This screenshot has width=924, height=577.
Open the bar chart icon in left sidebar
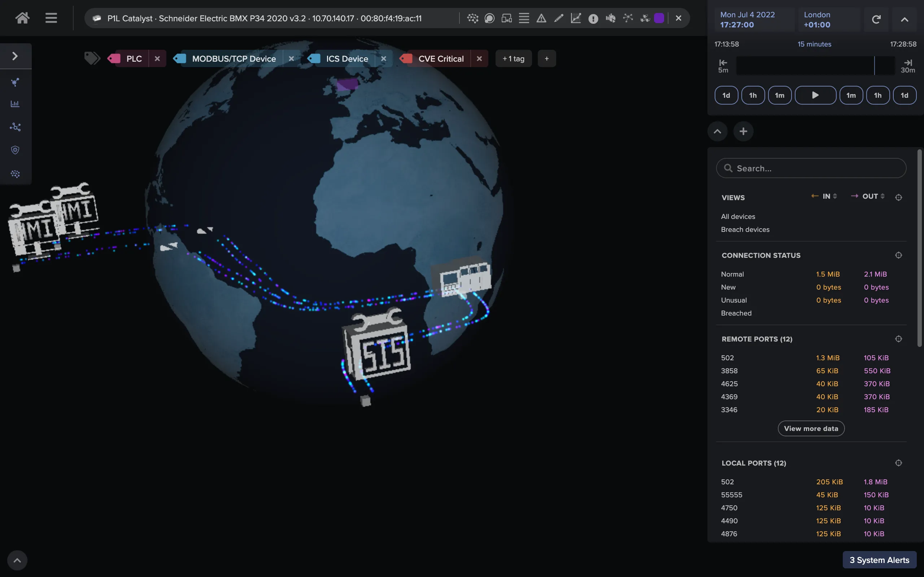(15, 104)
